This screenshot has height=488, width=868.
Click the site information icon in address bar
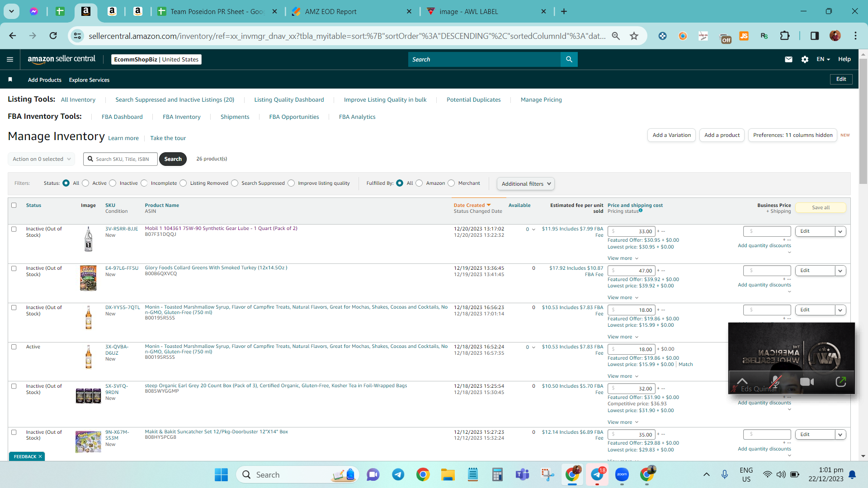[78, 36]
